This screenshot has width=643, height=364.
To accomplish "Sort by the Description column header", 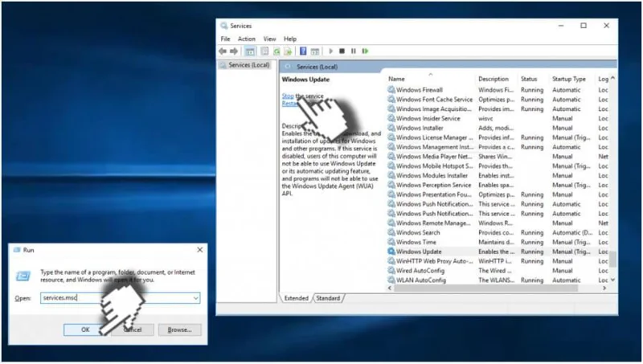I will point(497,79).
